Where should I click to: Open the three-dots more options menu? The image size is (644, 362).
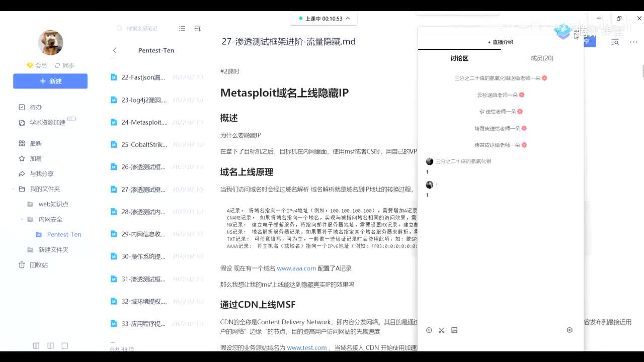pyautogui.click(x=633, y=42)
